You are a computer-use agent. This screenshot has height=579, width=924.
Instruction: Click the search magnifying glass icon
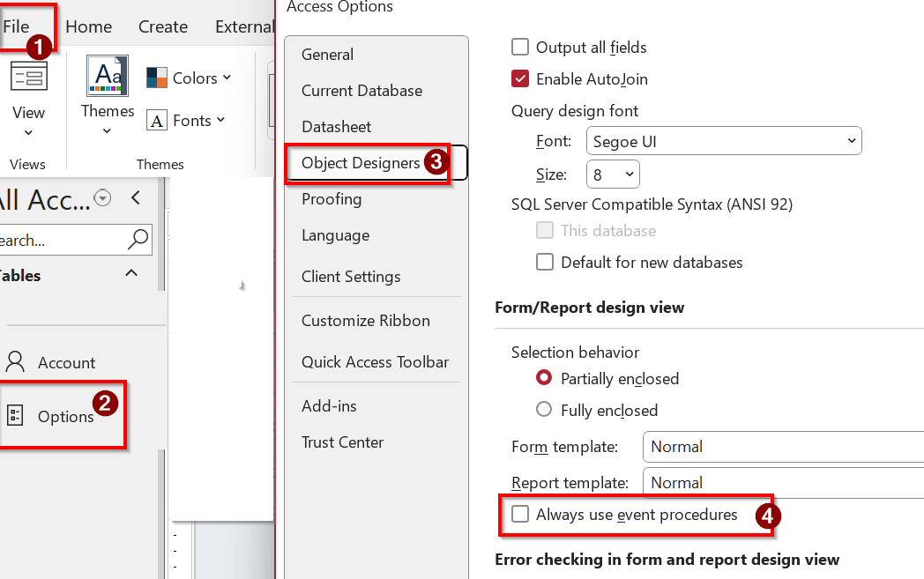click(138, 240)
